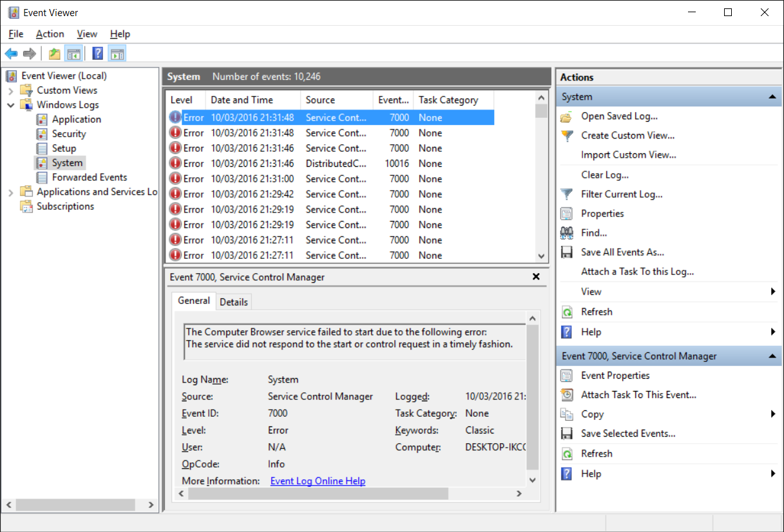
Task: Open the View submenu arrow in Actions
Action: [x=773, y=292]
